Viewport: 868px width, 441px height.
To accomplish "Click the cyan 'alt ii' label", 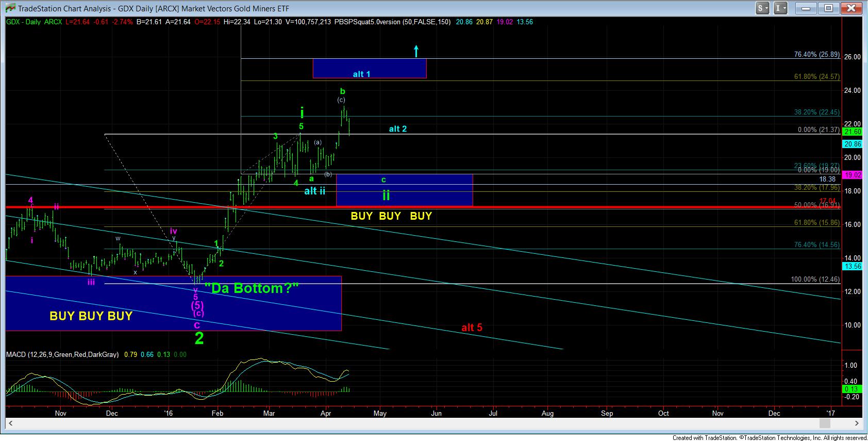I will [315, 191].
